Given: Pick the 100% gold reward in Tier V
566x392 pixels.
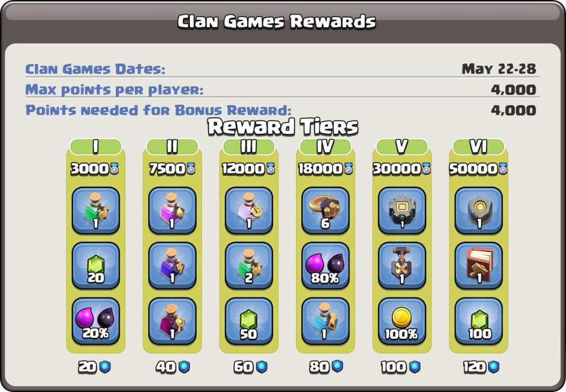Looking at the screenshot, I should [x=402, y=321].
